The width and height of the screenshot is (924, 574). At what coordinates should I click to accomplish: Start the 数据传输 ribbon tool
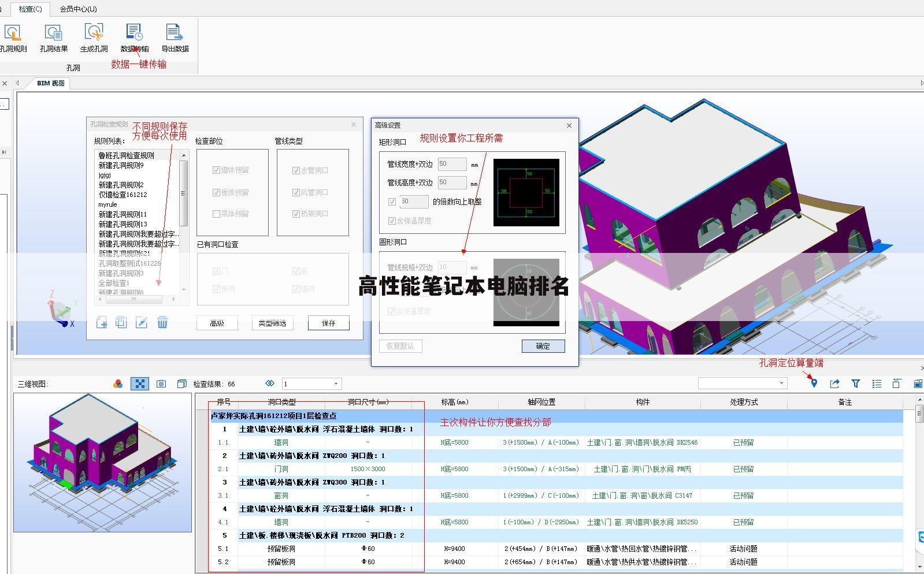[x=135, y=38]
